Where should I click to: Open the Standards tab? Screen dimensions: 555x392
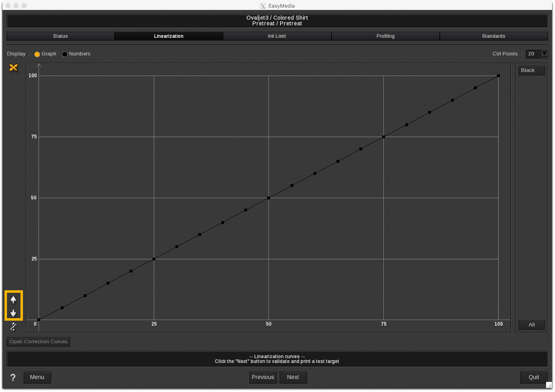[x=493, y=36]
